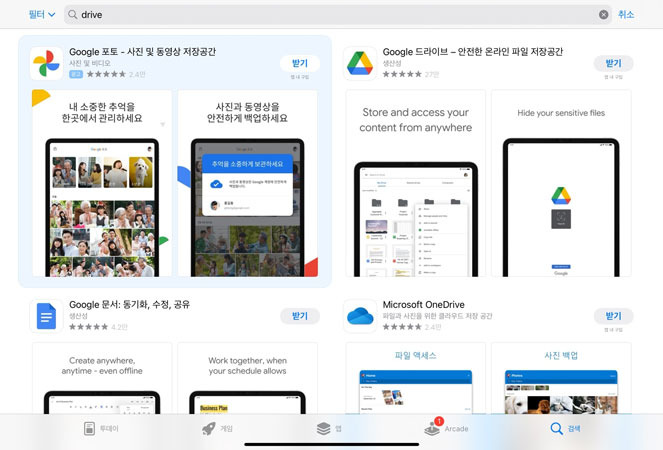Click 파일과 사진을 위한 클라우드 저장 공간 subtitle

point(437,316)
